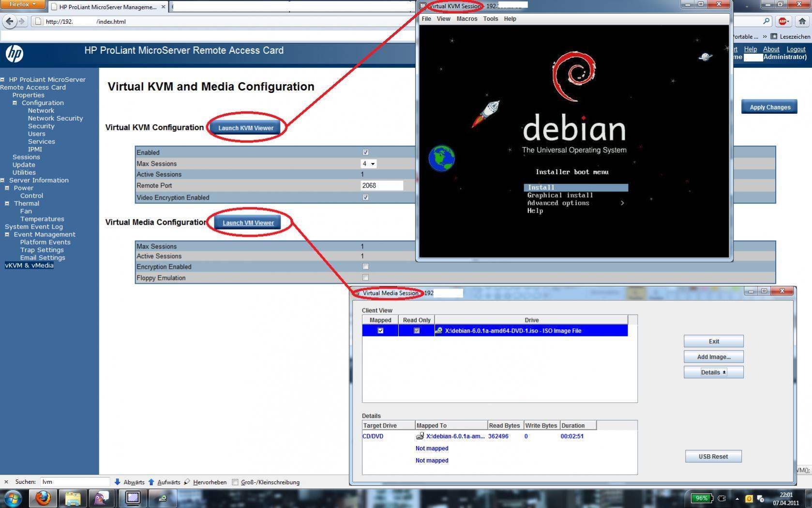This screenshot has width=812, height=508.
Task: Click Add Image... button
Action: [713, 356]
